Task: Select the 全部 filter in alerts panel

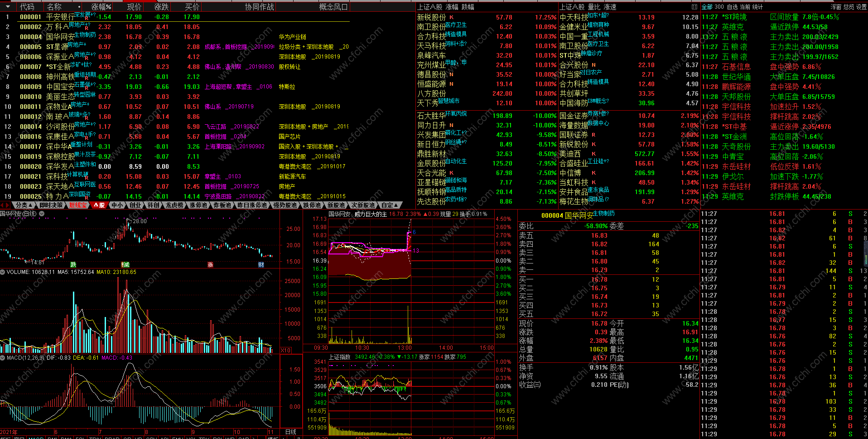Action: [707, 7]
